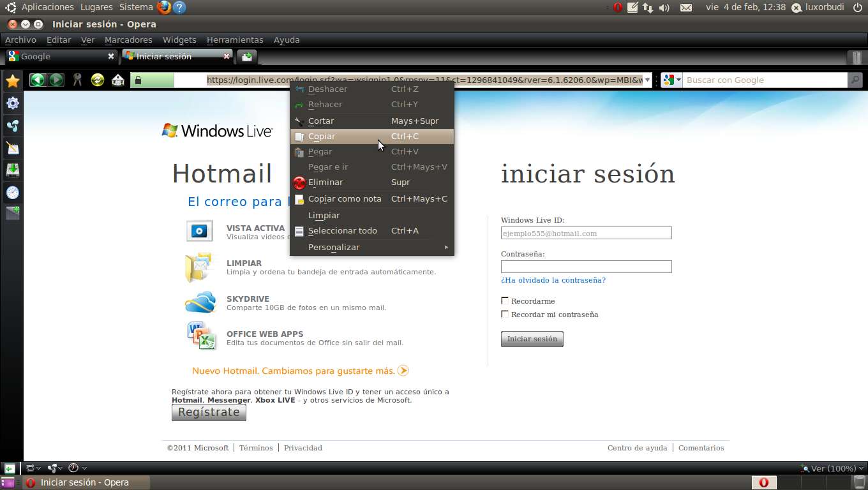Image resolution: width=868 pixels, height=490 pixels.
Task: Open the Notes panel in sidebar
Action: pyautogui.click(x=12, y=148)
